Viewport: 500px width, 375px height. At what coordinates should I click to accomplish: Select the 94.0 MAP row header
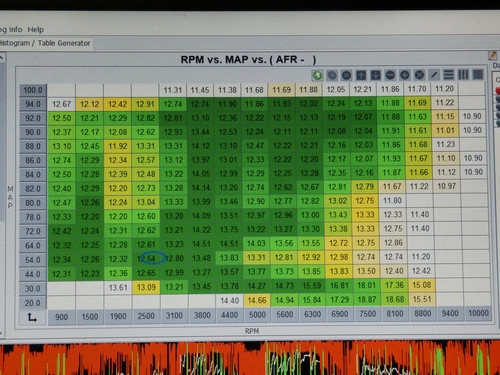coord(33,104)
